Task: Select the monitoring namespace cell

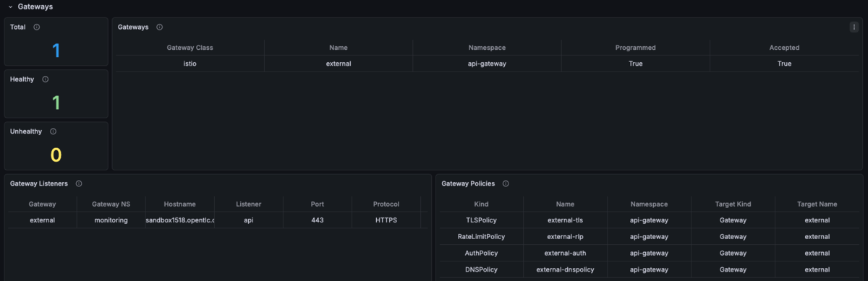Action: 111,220
